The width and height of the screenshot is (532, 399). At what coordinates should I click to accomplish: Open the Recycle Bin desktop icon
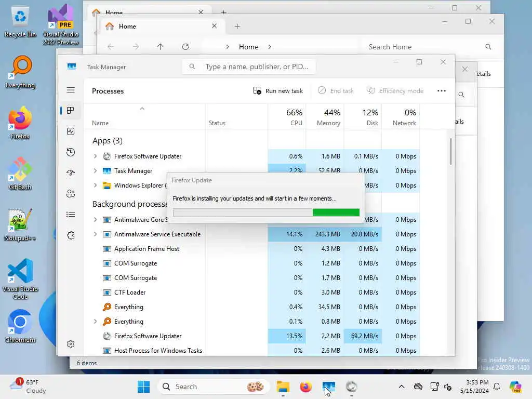click(x=20, y=22)
